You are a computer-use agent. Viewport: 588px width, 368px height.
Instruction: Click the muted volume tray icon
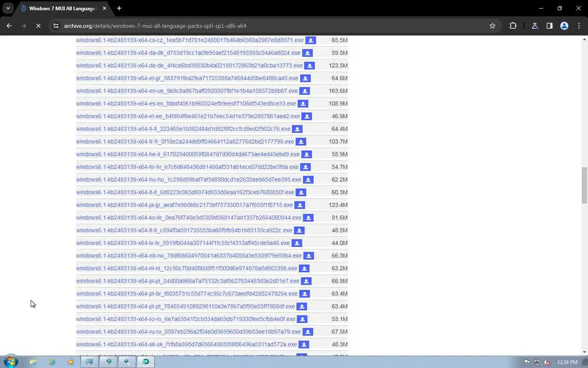point(547,362)
